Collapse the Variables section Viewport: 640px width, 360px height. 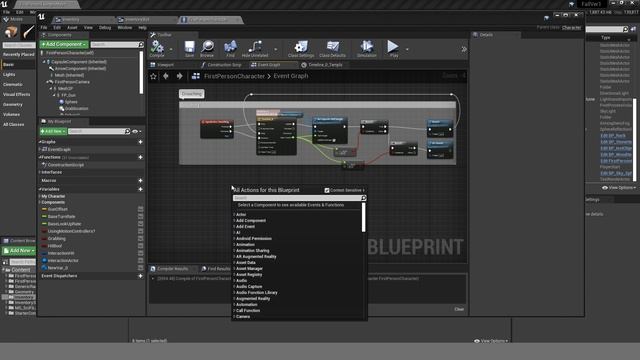tap(40, 189)
